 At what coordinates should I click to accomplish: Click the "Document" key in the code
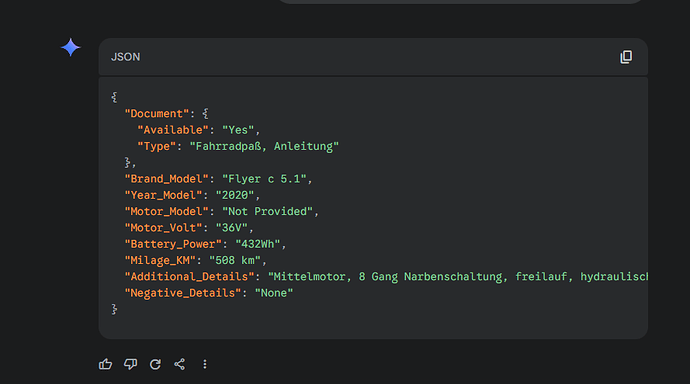(157, 113)
